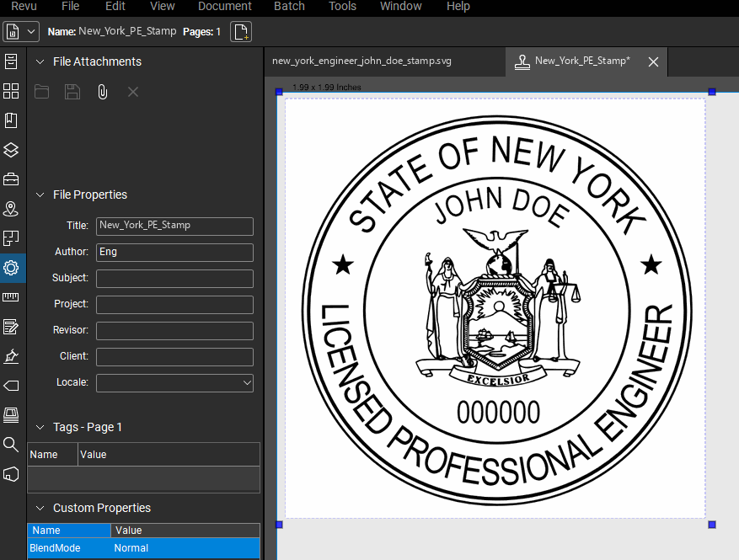Open the Thumbnails panel icon
The width and height of the screenshot is (739, 560).
[11, 91]
